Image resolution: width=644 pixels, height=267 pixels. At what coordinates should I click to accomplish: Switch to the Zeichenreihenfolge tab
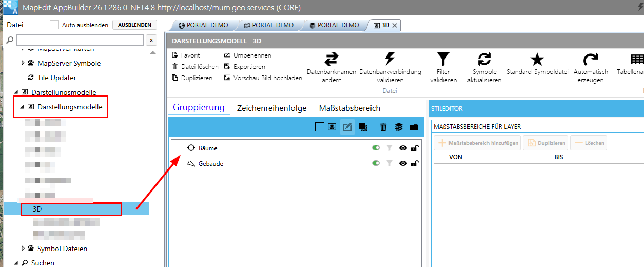(x=271, y=108)
